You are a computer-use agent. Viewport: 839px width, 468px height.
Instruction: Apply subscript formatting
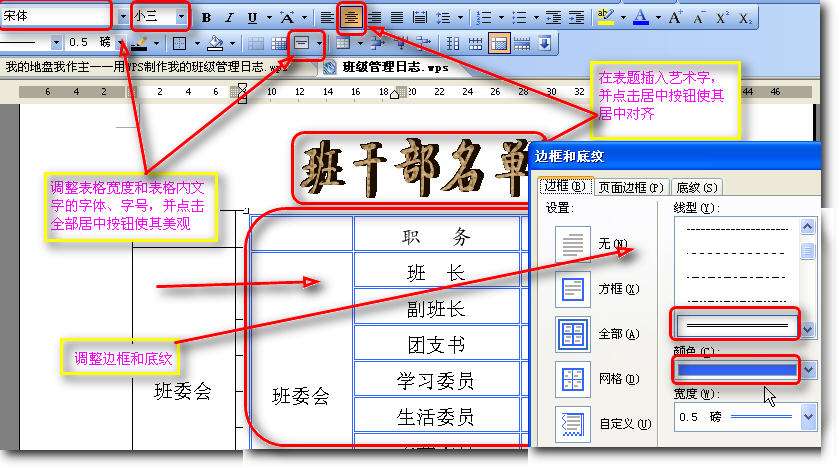pyautogui.click(x=745, y=18)
